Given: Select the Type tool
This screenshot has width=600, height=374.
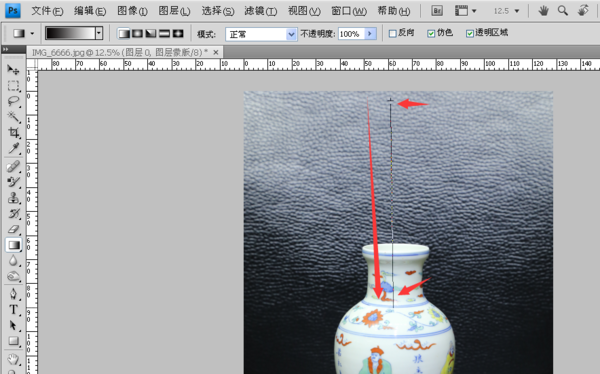Looking at the screenshot, I should (x=13, y=309).
